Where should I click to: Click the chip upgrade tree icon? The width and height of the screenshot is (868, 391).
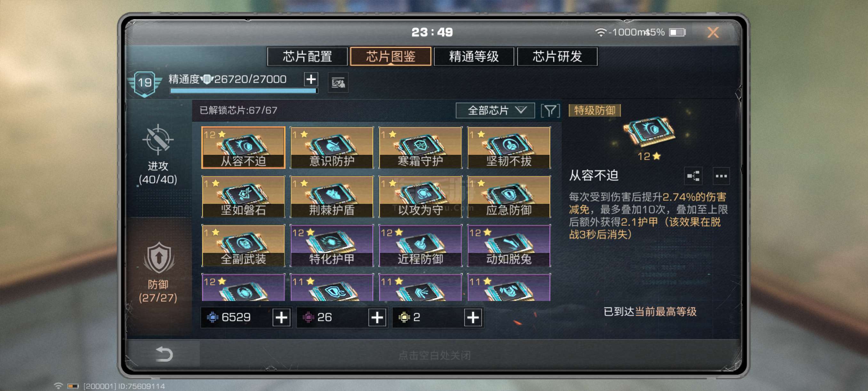693,176
